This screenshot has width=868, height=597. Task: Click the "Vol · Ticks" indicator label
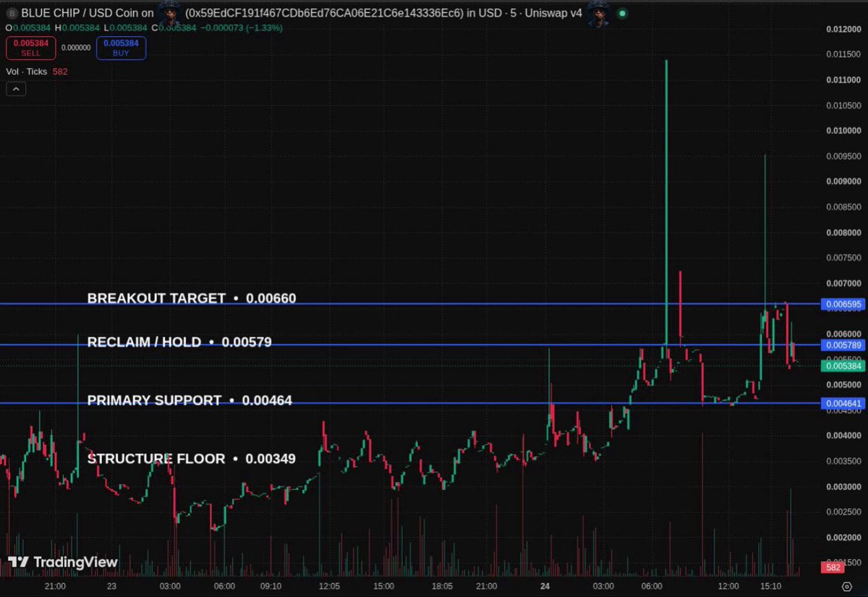coord(26,71)
